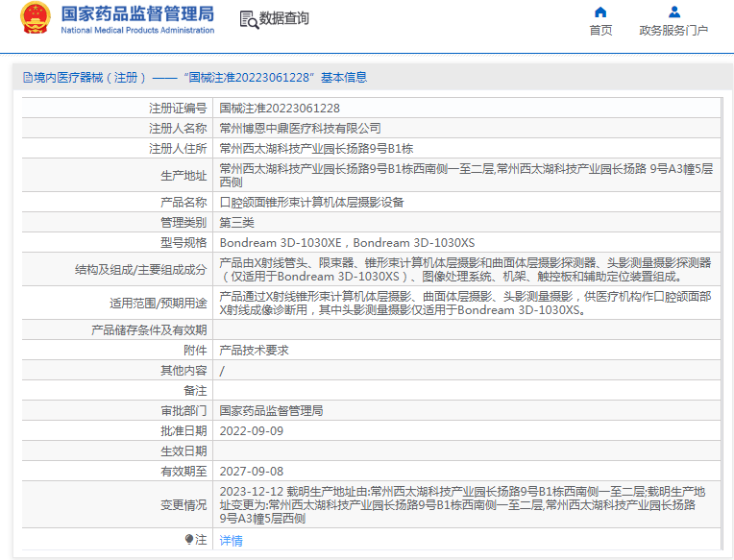The image size is (734, 560).
Task: Click the 管理类别 label
Action: (183, 223)
